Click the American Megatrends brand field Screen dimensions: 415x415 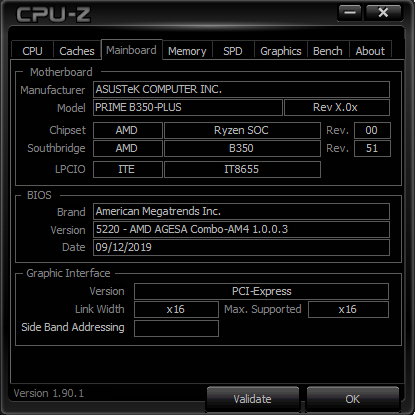[241, 211]
